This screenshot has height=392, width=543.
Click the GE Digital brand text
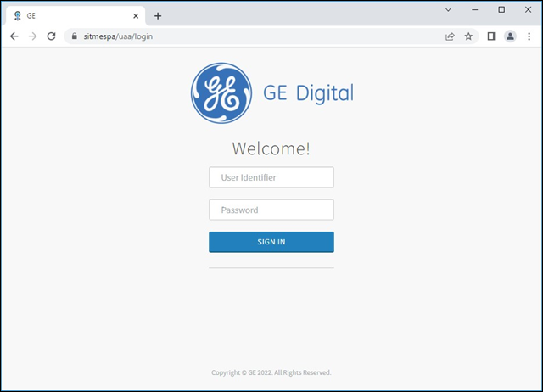[x=308, y=92]
